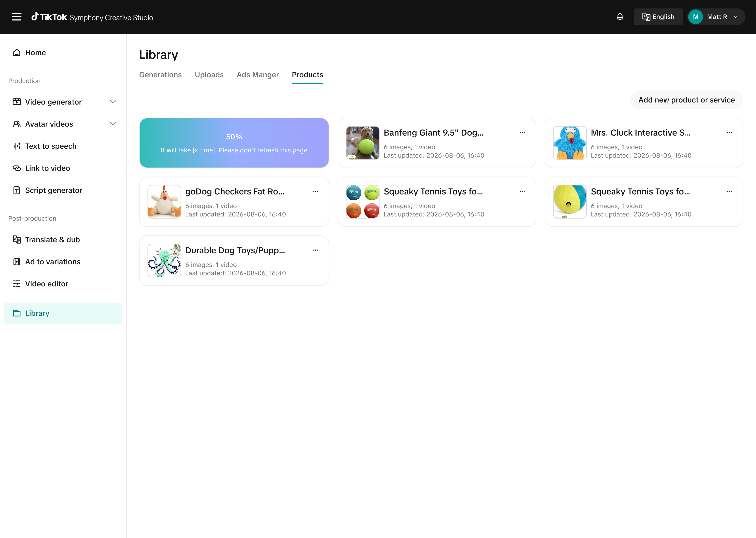The height and width of the screenshot is (538, 756).
Task: Open the English language selector
Action: [x=658, y=17]
